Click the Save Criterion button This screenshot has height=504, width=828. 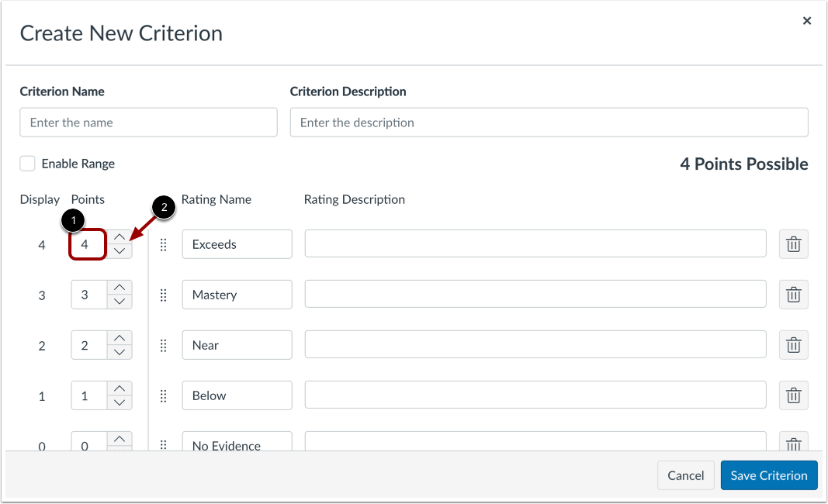coord(768,475)
